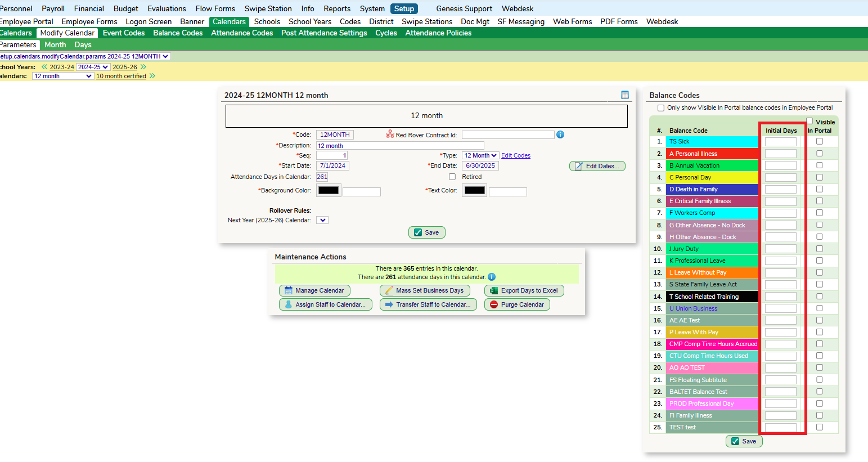Image resolution: width=868 pixels, height=462 pixels.
Task: Toggle the Retired checkbox
Action: click(x=452, y=177)
